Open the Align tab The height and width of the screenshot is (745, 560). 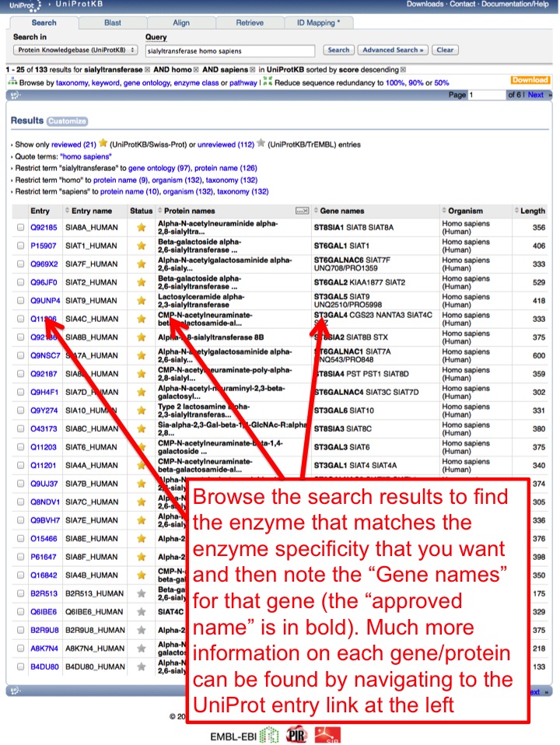[x=181, y=23]
